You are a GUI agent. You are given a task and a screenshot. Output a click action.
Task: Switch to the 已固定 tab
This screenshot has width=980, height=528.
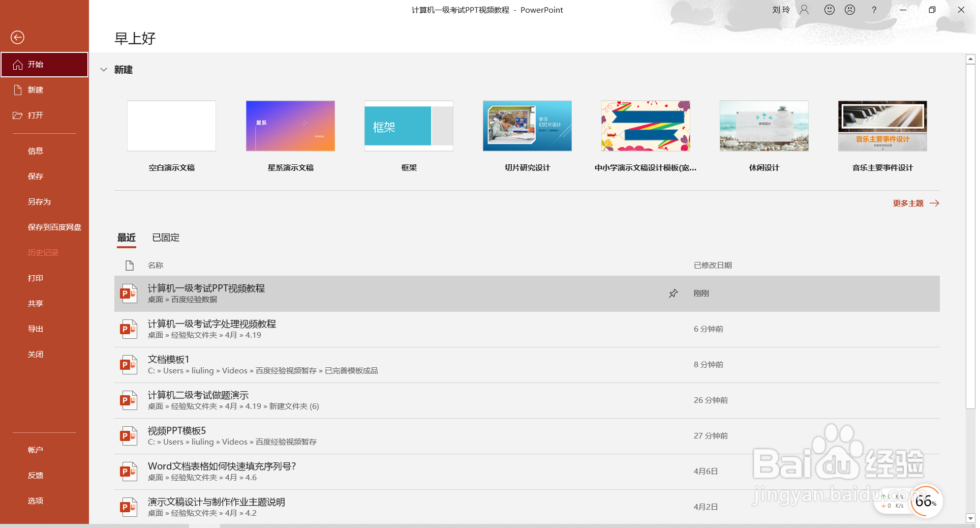166,238
